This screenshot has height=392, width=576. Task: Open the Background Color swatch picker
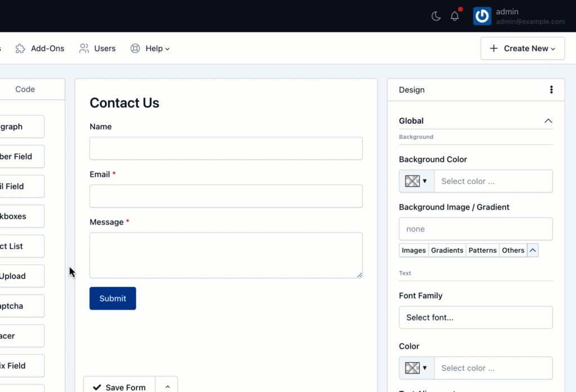pos(417,181)
